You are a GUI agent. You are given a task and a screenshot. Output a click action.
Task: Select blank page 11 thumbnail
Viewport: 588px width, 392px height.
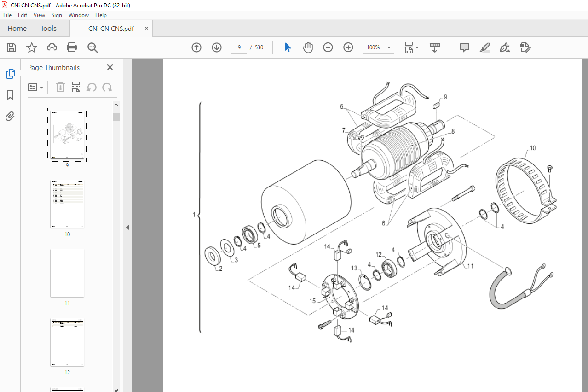[67, 273]
